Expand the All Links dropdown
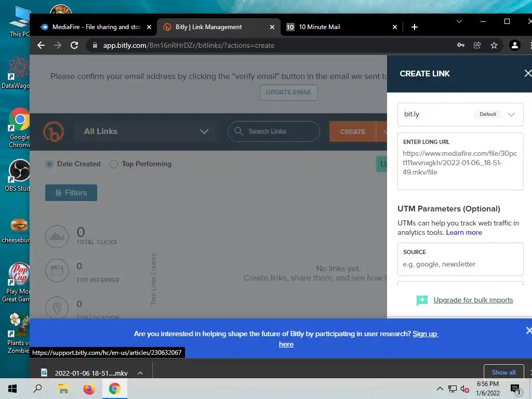 (x=146, y=131)
